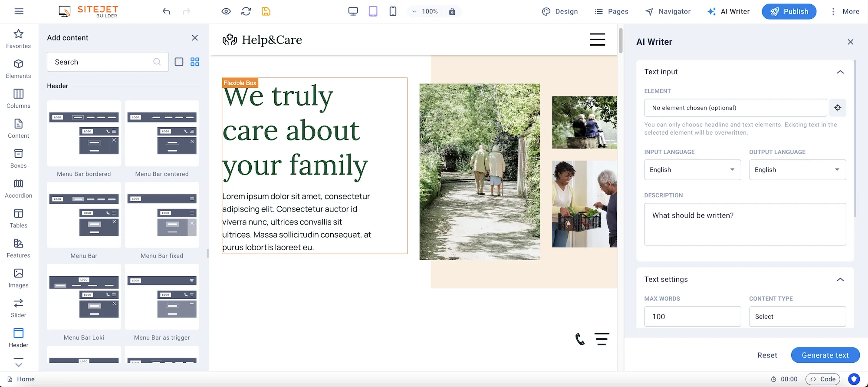Screen dimensions: 868x387
Task: Open the Content category
Action: 19,129
